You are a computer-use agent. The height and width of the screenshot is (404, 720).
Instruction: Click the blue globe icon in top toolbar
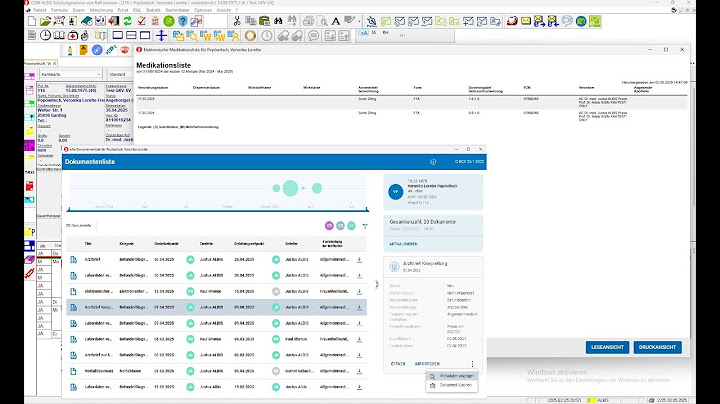(x=581, y=21)
